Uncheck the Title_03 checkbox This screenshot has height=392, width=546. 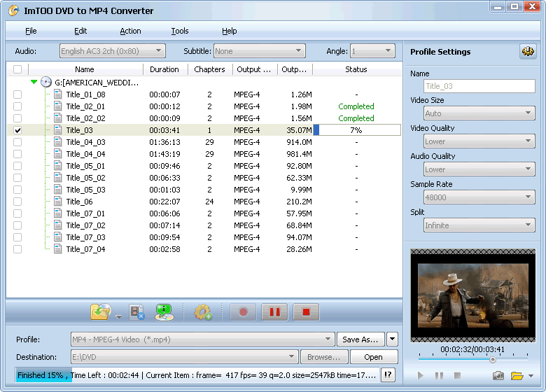tap(17, 130)
